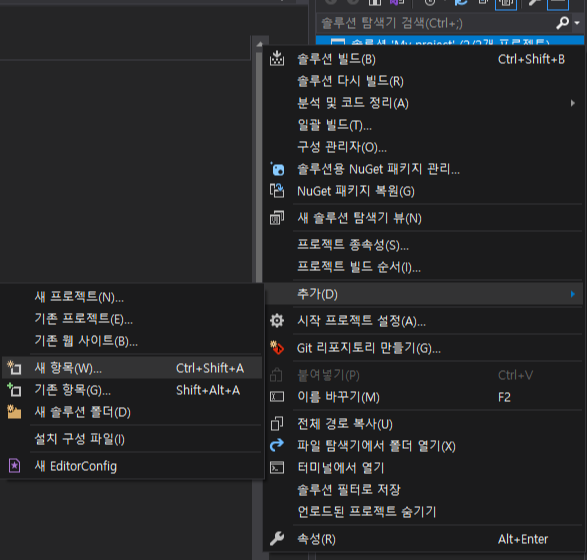
Task: Choose 일괄 빌드(T)...
Action: 423,125
